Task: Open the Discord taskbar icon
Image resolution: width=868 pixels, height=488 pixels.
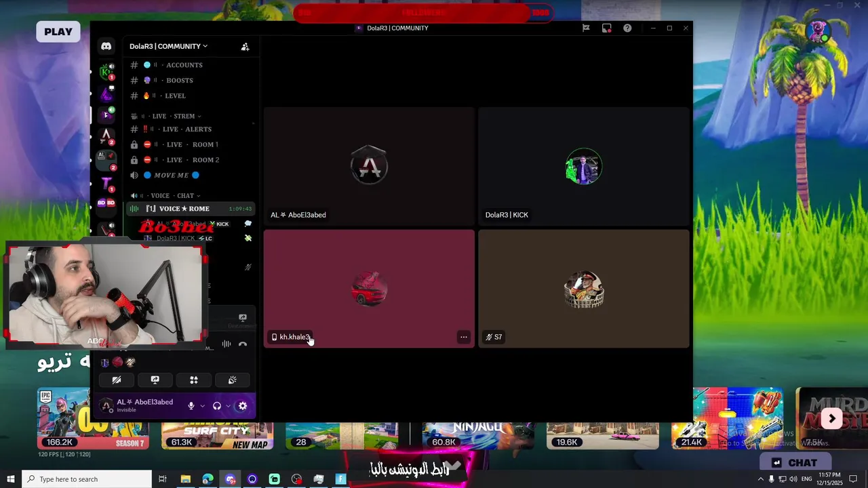Action: pyautogui.click(x=230, y=479)
